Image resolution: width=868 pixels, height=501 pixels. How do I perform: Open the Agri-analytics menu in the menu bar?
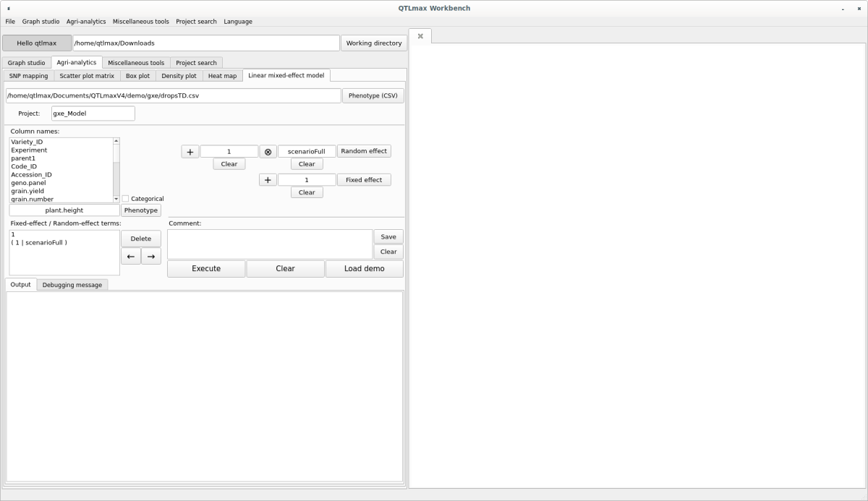tap(86, 22)
